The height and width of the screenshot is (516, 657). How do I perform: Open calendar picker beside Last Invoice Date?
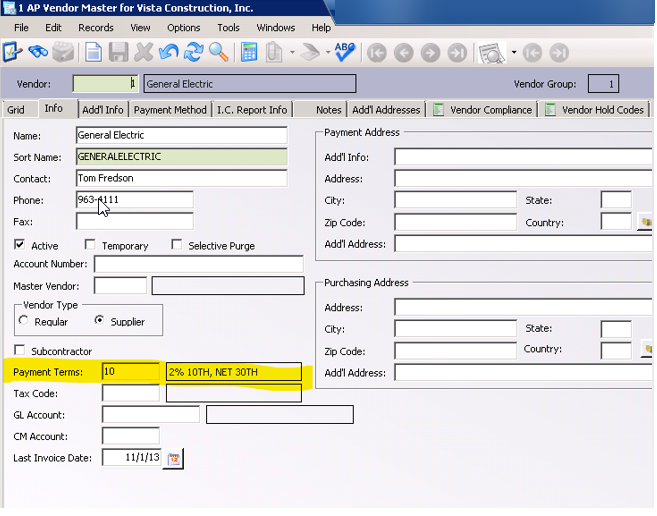point(174,458)
